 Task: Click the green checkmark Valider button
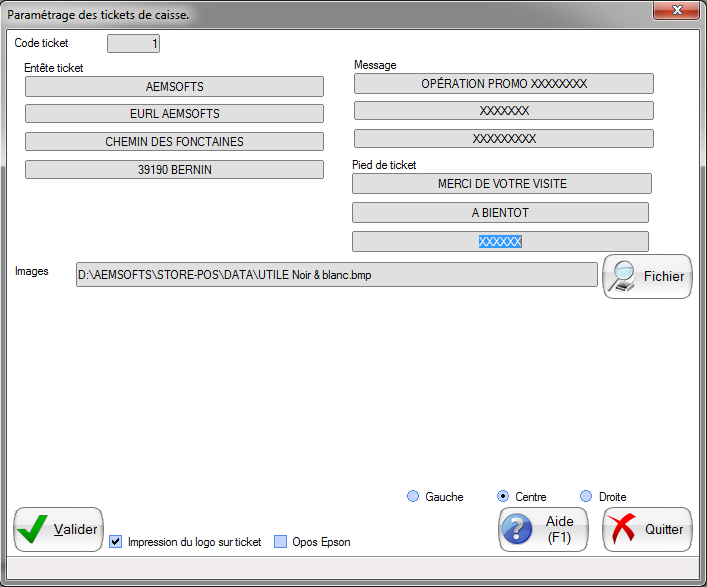click(58, 529)
